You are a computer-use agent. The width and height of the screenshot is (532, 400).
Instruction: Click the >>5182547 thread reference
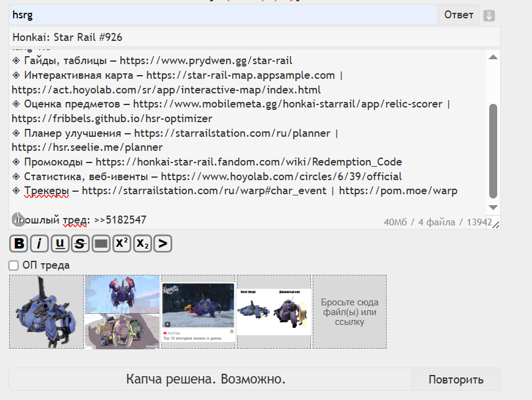click(x=120, y=220)
